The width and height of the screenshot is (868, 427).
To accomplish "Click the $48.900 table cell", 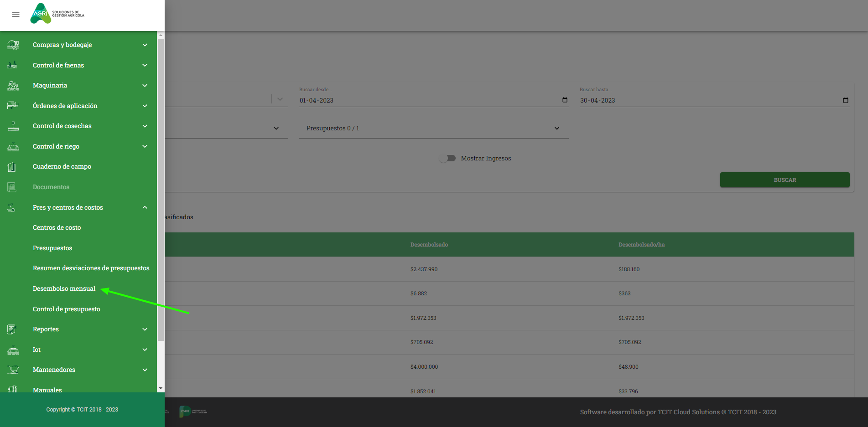I will pyautogui.click(x=629, y=367).
